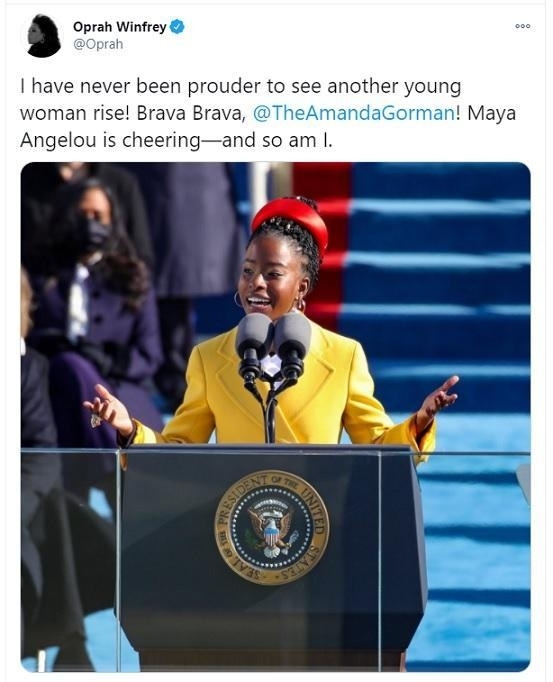Open the attached photo of the speaker
553x682 pixels.
pyautogui.click(x=275, y=417)
